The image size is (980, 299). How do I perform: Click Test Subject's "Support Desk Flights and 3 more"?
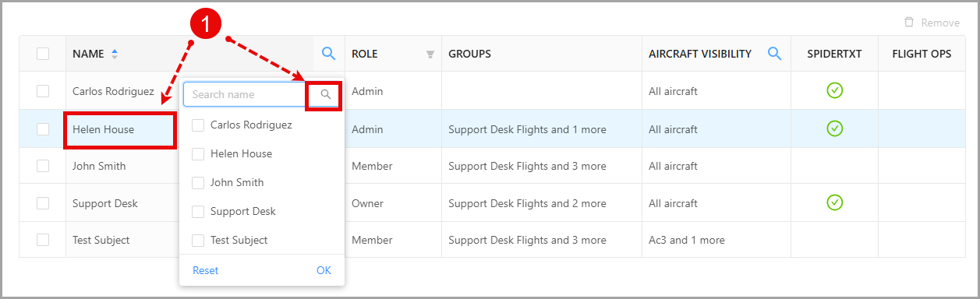click(x=527, y=240)
